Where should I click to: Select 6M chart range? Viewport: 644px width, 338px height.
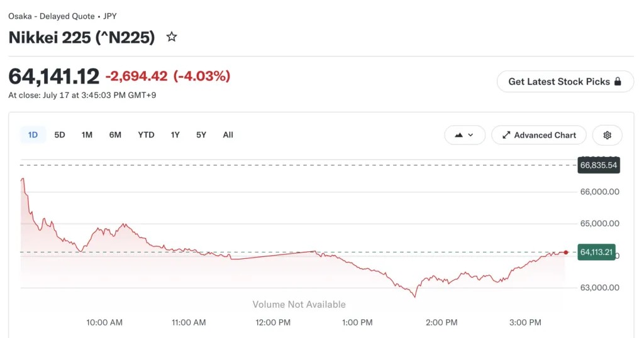pyautogui.click(x=115, y=135)
